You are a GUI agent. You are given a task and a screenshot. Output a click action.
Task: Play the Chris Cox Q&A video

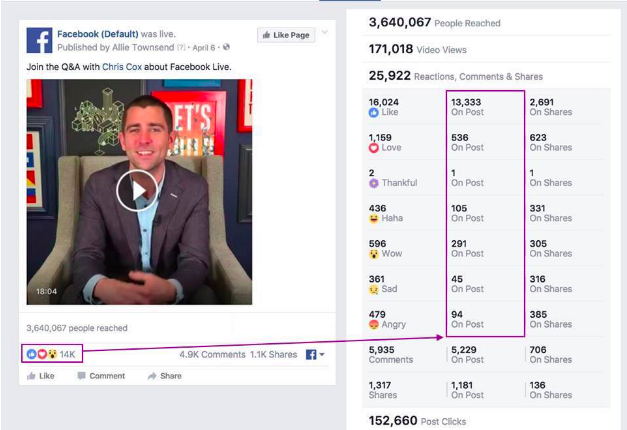(137, 190)
